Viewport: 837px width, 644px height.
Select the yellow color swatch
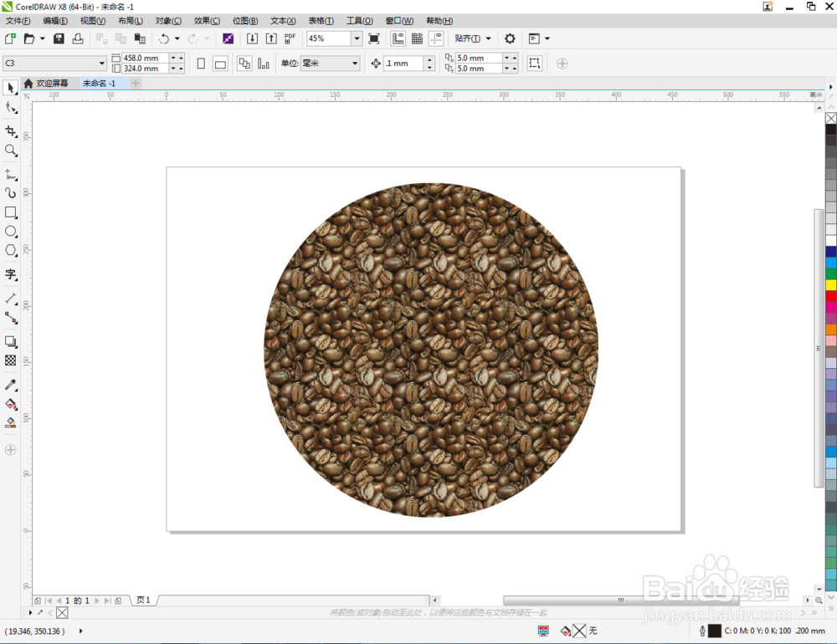coord(831,285)
